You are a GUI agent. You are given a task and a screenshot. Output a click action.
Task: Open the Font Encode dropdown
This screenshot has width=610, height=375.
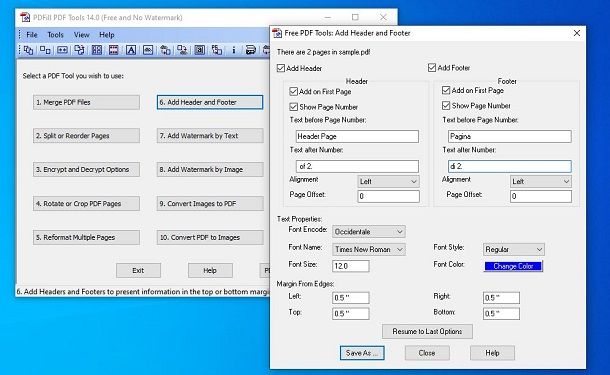(x=369, y=231)
